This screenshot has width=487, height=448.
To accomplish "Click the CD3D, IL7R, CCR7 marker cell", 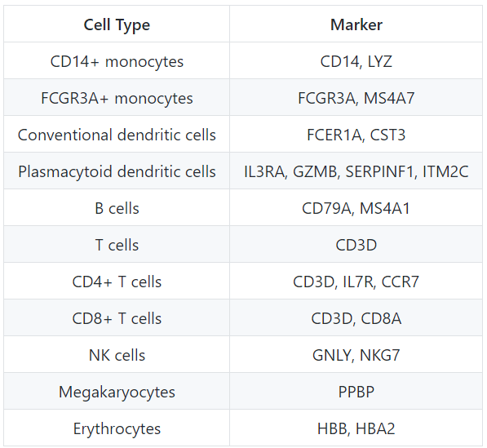I will tap(356, 282).
